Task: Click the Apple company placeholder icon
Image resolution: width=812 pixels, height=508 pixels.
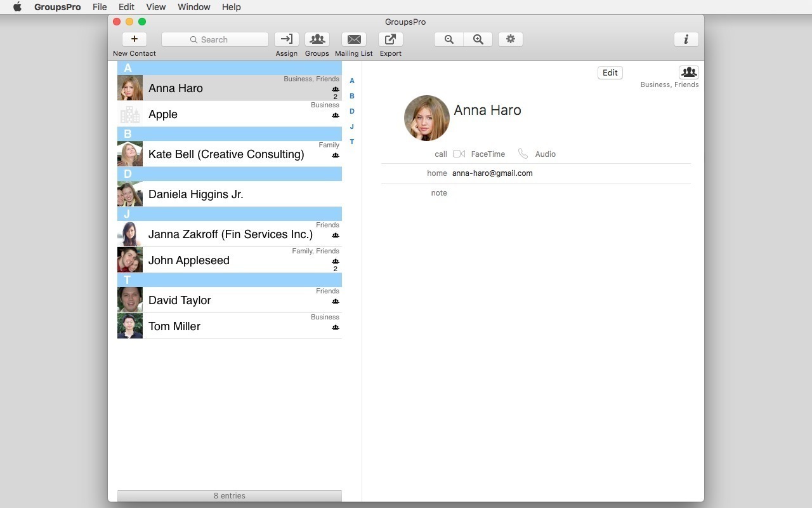Action: point(130,114)
